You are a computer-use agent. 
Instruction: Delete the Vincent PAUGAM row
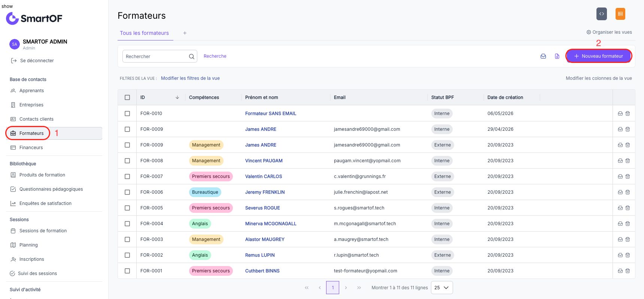click(628, 161)
